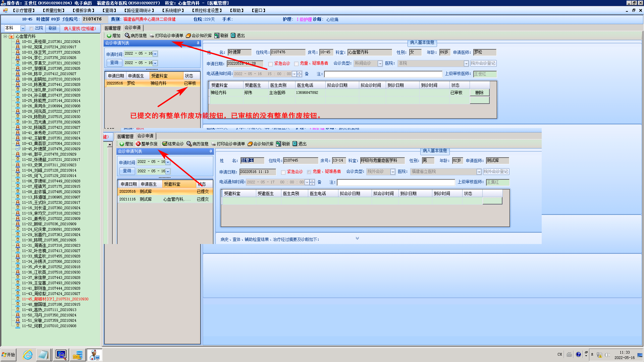Viewport: 644px width, 362px height.
Task: Select patient 10-01 吴桂荣 in tree
Action: click(x=51, y=42)
